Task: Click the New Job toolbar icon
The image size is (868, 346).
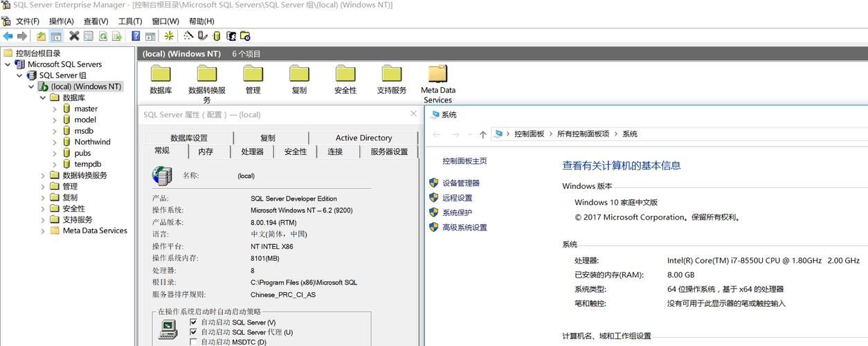Action: coord(244,36)
